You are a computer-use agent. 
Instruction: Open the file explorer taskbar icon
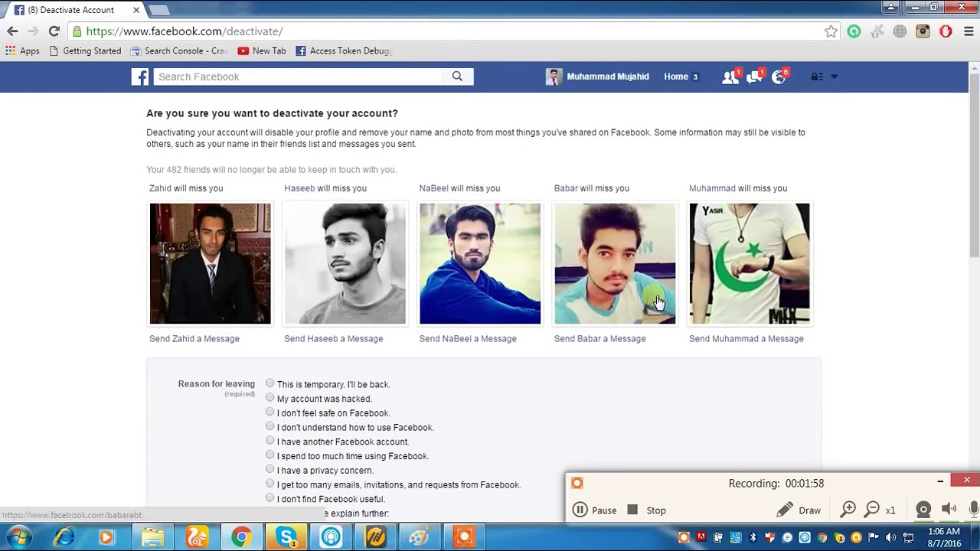(152, 537)
